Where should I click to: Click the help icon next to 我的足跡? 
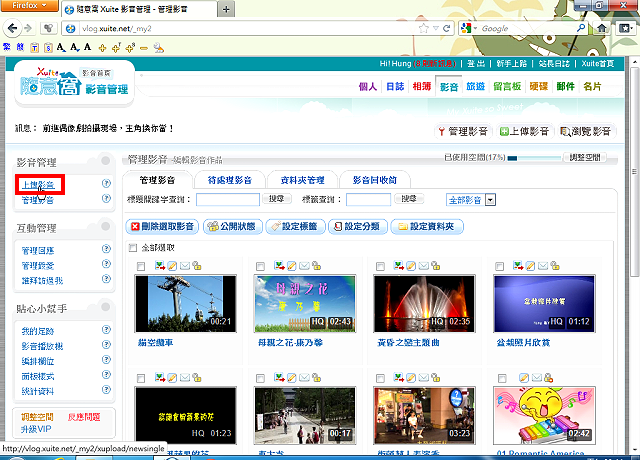click(x=106, y=329)
